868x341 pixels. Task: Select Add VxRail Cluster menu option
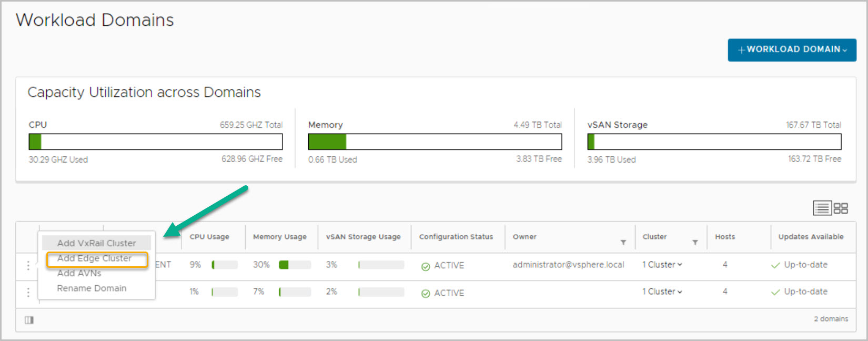tap(96, 243)
